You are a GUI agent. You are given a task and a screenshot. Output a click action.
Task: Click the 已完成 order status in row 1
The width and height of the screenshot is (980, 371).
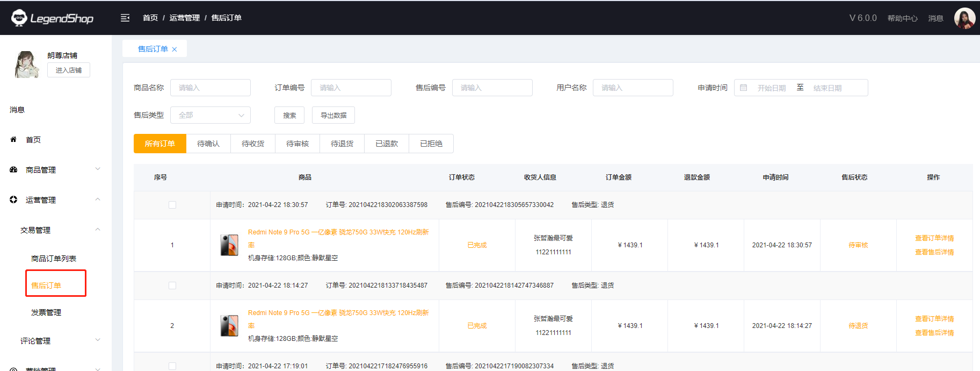coord(477,245)
